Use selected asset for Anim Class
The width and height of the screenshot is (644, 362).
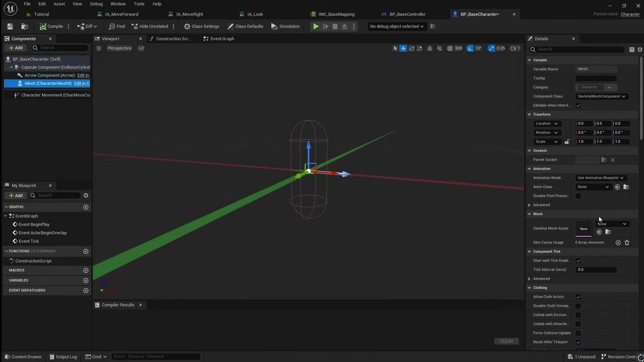pyautogui.click(x=617, y=187)
